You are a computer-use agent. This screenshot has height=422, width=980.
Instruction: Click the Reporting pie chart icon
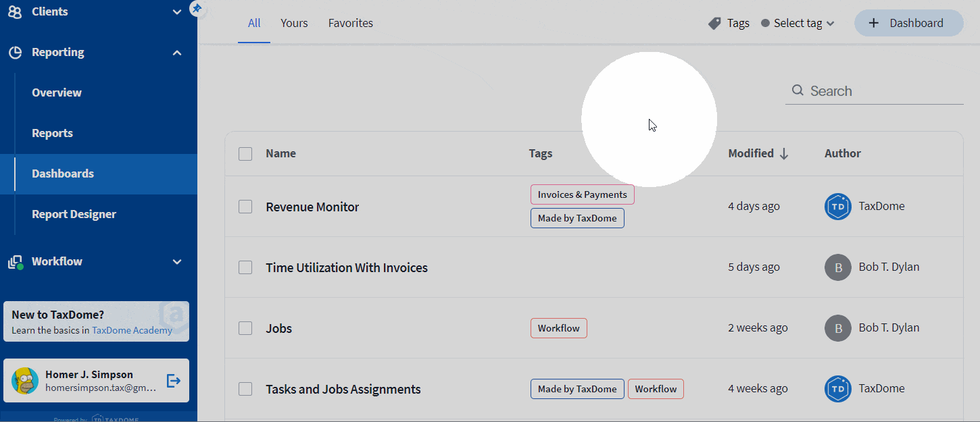(x=14, y=53)
